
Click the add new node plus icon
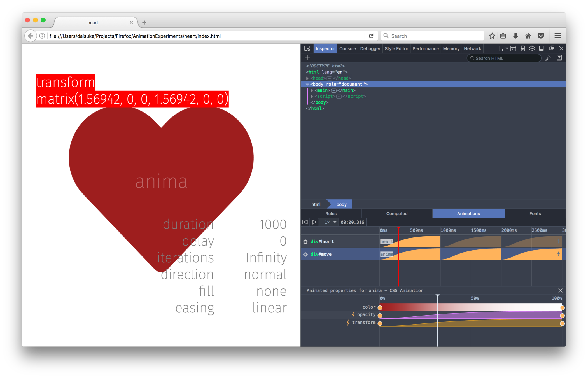[307, 58]
